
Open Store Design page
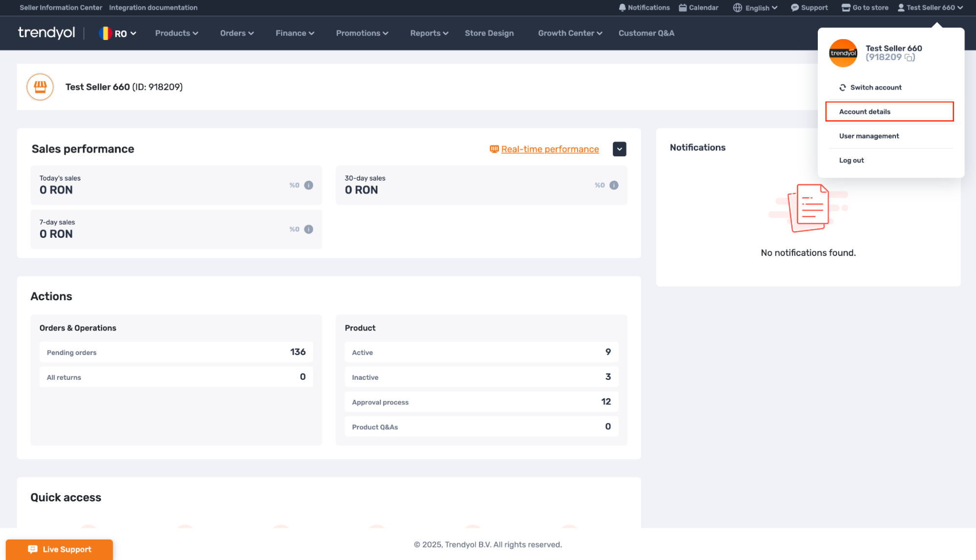pos(489,33)
